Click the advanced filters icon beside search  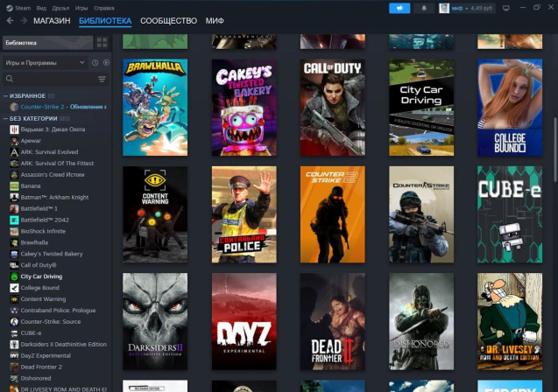click(x=102, y=79)
